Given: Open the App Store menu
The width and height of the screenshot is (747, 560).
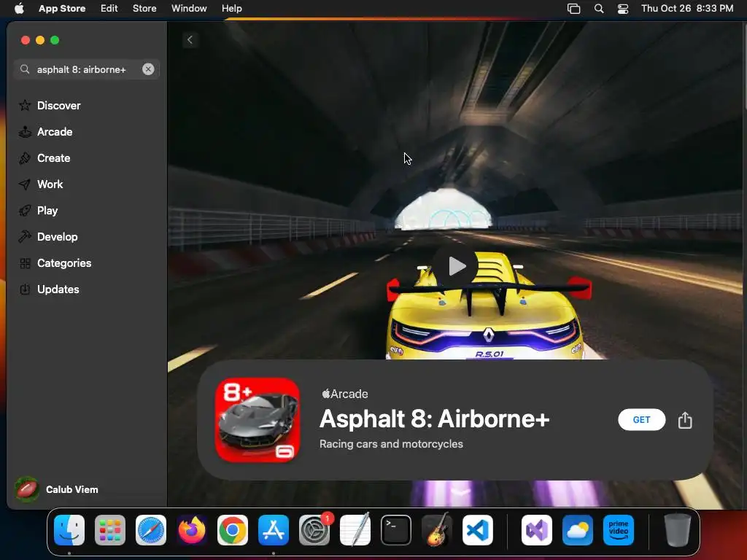Looking at the screenshot, I should (x=62, y=8).
